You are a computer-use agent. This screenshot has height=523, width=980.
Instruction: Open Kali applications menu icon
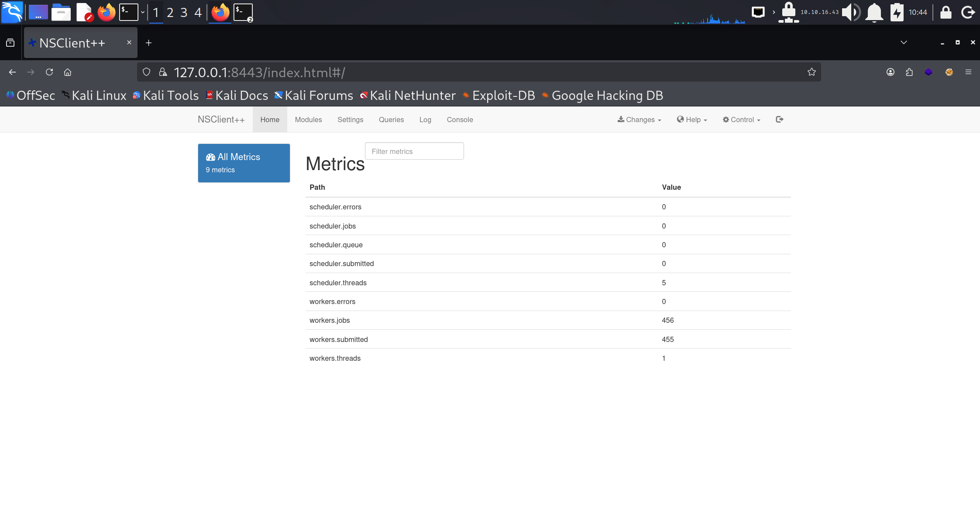pos(12,12)
